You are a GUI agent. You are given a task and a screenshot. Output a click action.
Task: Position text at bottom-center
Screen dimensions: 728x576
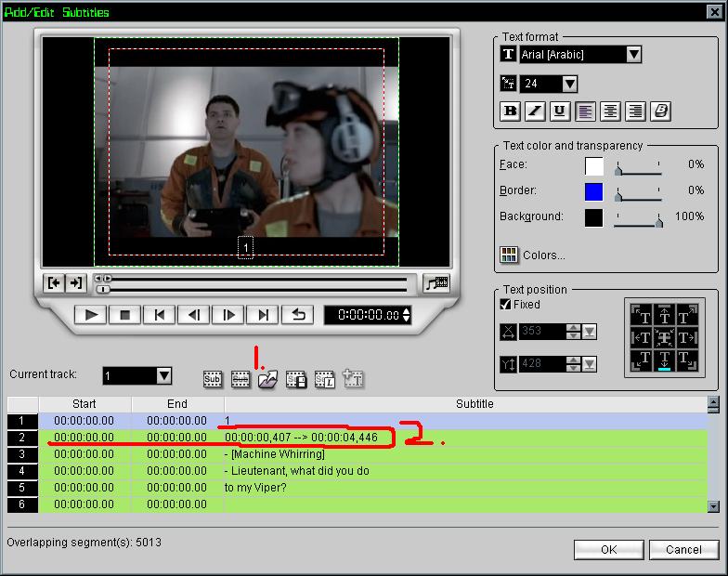tap(665, 360)
